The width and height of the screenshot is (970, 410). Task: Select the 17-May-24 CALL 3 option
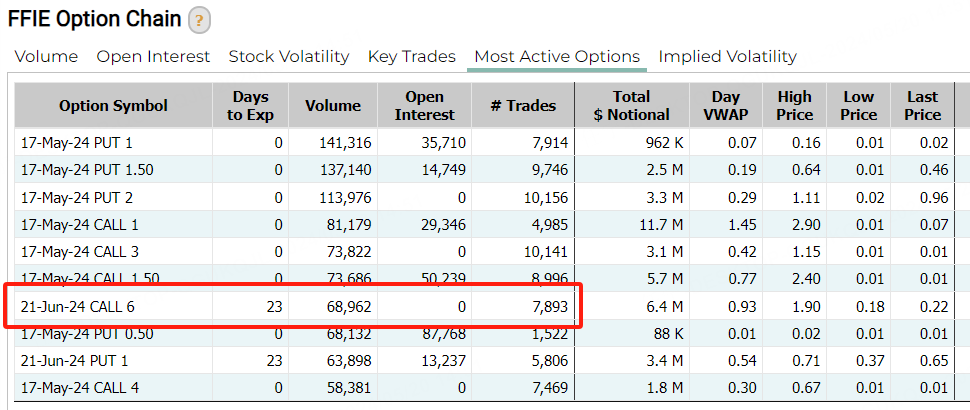pyautogui.click(x=80, y=252)
